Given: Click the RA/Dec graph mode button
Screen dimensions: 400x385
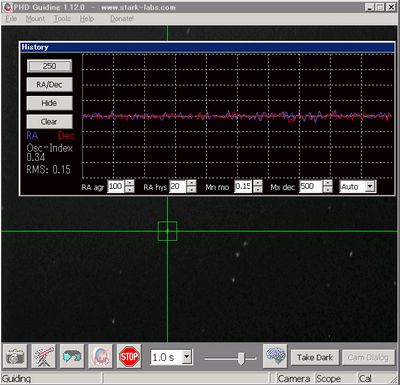Looking at the screenshot, I should [49, 85].
